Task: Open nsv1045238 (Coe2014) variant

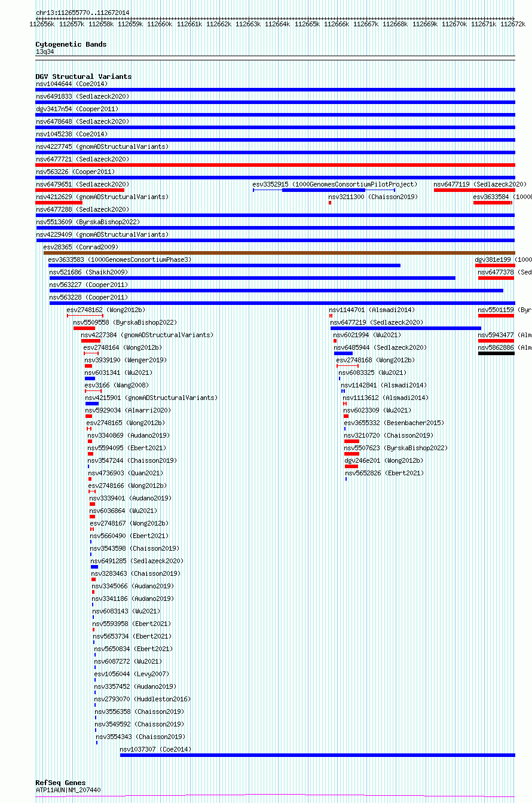Action: (72, 134)
